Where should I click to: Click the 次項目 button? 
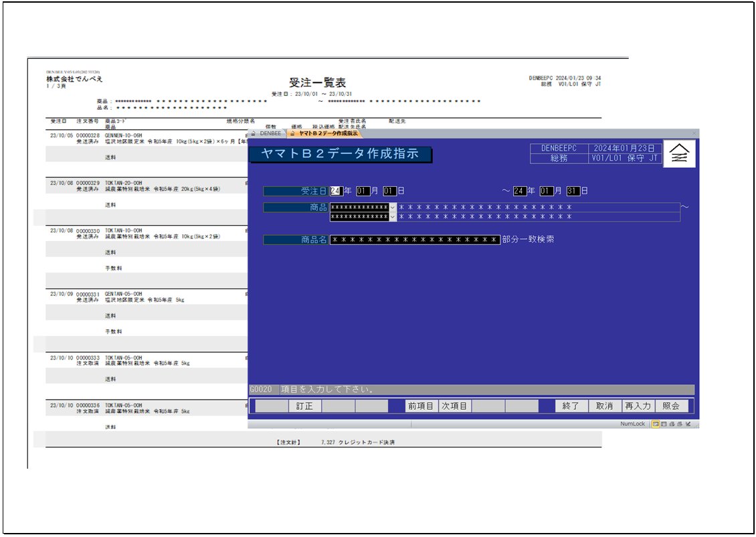(x=454, y=406)
